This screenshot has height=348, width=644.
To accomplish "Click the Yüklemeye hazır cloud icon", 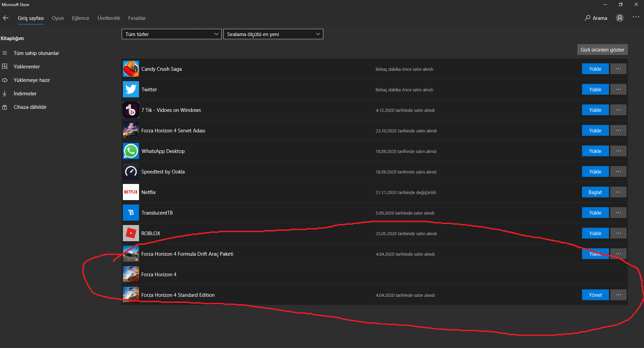I will tap(5, 80).
